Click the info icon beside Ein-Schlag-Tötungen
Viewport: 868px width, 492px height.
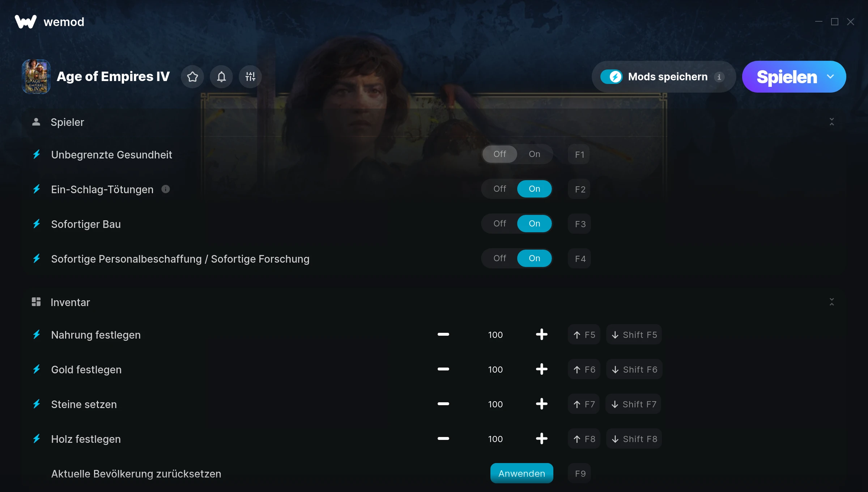166,189
